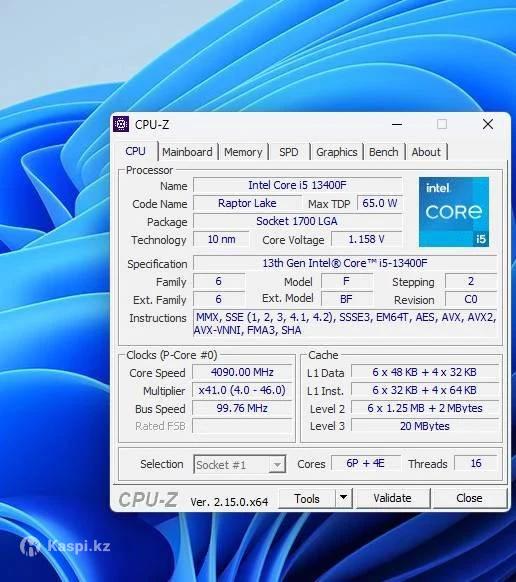Click the Core Speed value 4090.00 MHz
516x582 pixels.
[x=242, y=372]
